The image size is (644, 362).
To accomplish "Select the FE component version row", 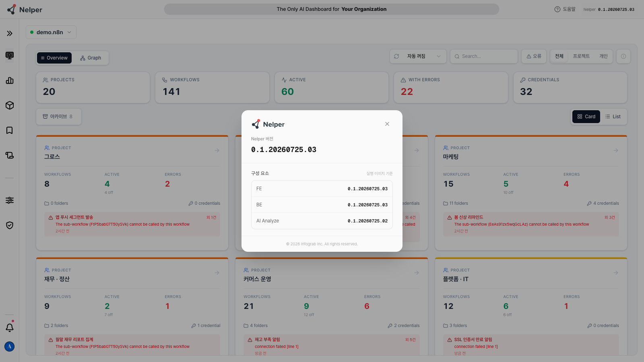I will click(322, 189).
